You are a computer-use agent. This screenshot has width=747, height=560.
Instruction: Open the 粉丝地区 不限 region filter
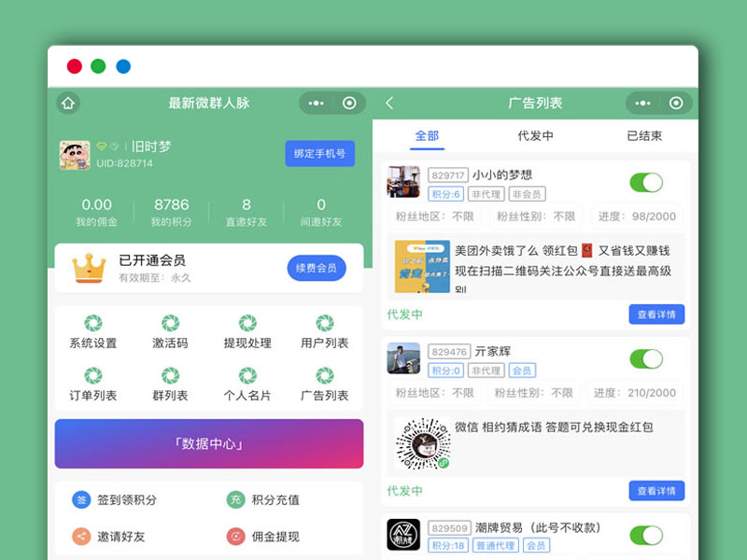click(438, 216)
